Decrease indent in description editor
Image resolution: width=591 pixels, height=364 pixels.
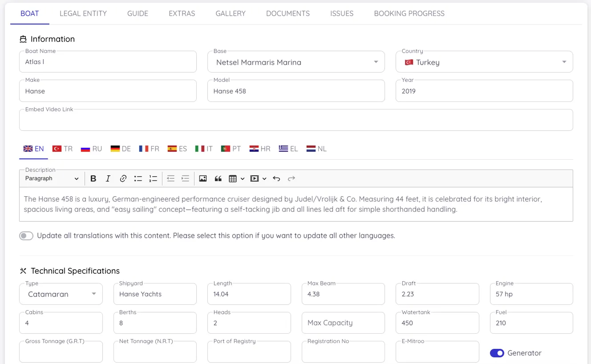pos(170,178)
